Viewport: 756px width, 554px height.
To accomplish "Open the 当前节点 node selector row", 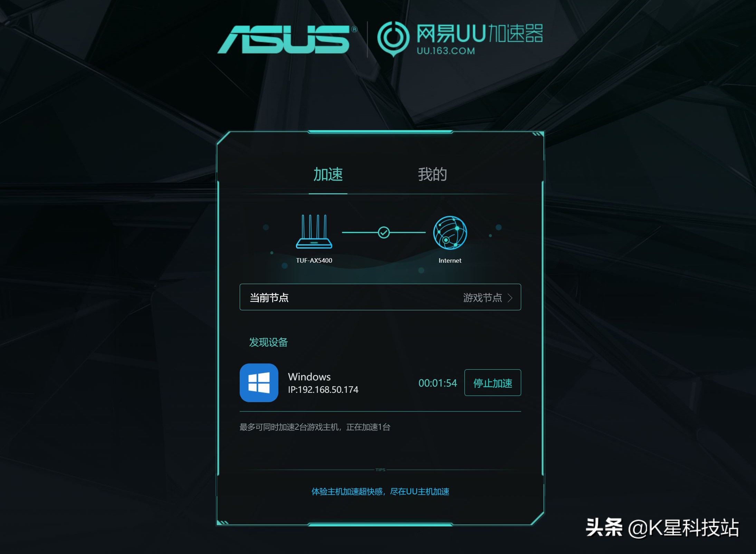I will pyautogui.click(x=380, y=297).
